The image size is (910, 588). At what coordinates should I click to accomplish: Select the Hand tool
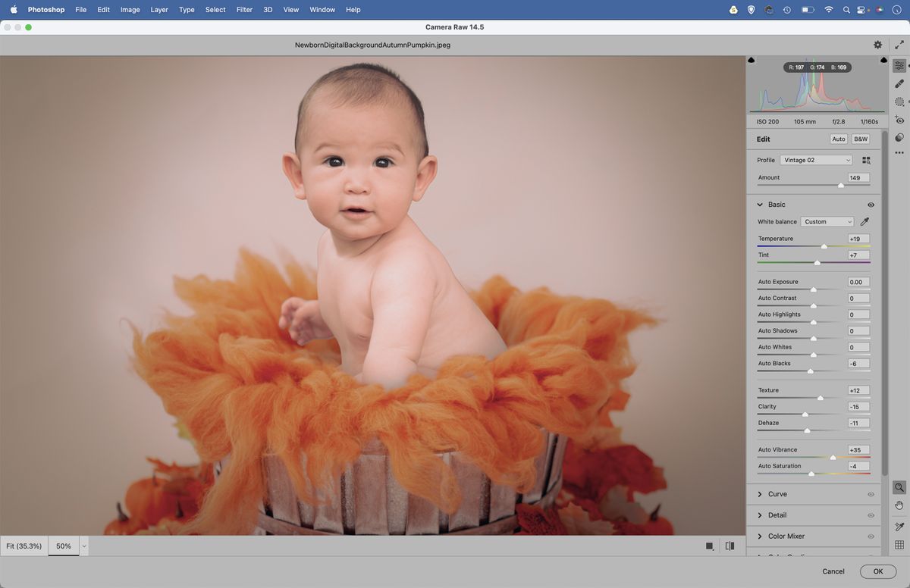[899, 505]
